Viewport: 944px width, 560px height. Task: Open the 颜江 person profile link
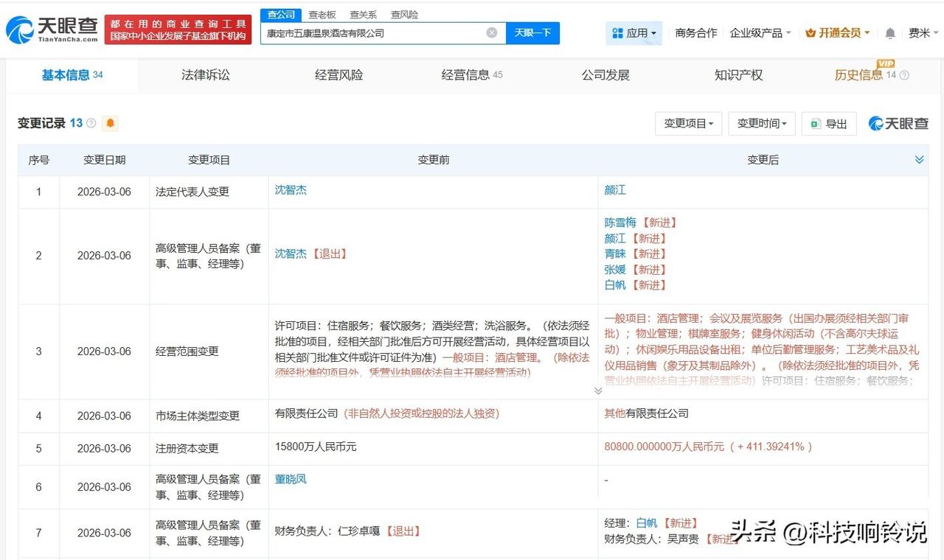pos(615,189)
